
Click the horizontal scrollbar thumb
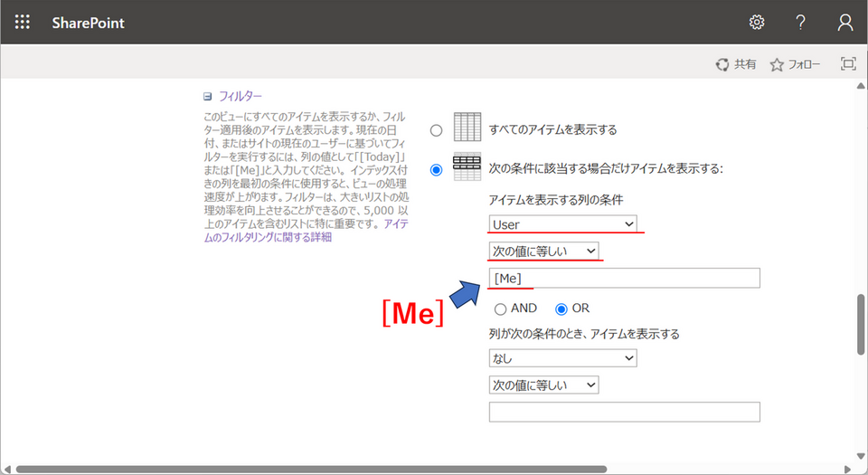312,470
